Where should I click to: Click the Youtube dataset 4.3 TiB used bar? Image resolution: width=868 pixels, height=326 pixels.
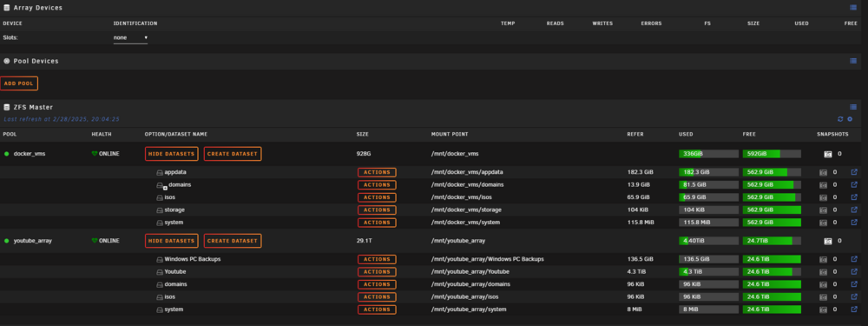[708, 271]
